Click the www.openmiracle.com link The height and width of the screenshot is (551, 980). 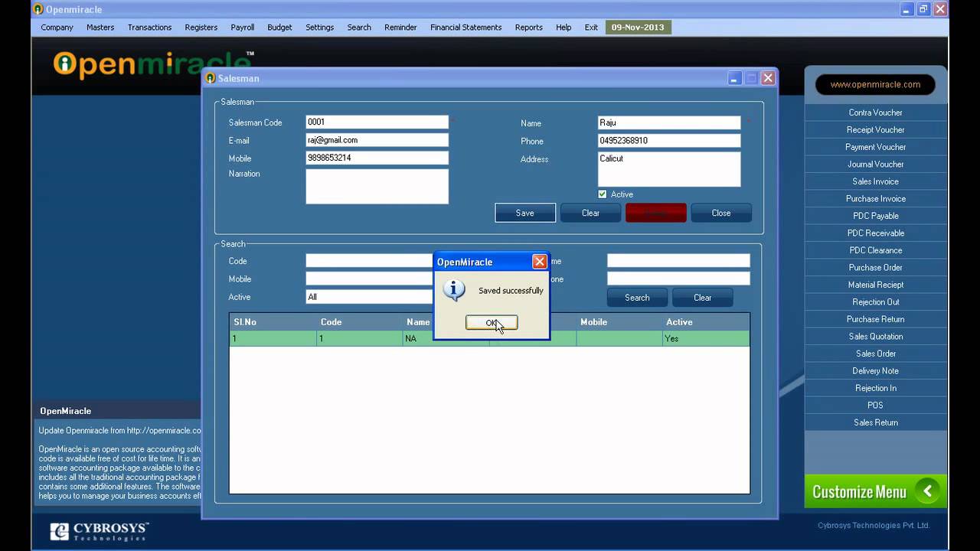click(x=875, y=85)
